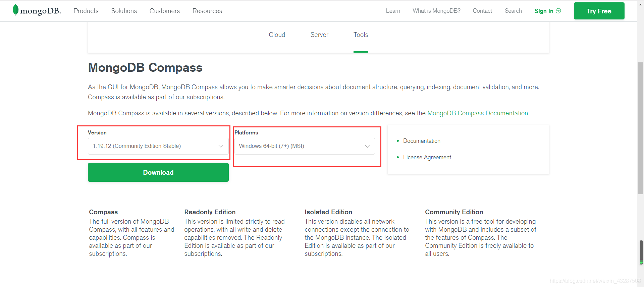Image resolution: width=644 pixels, height=287 pixels.
Task: Click the Sign In link
Action: click(x=547, y=11)
